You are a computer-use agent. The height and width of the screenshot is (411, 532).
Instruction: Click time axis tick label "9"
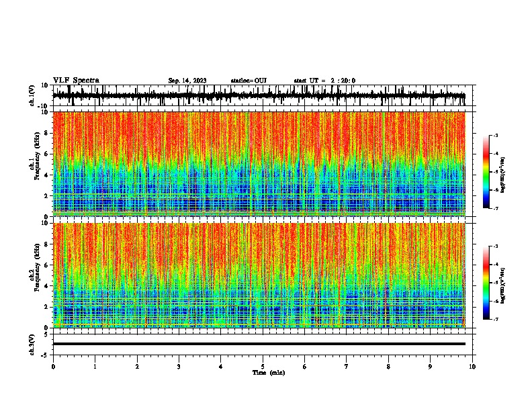(430, 367)
